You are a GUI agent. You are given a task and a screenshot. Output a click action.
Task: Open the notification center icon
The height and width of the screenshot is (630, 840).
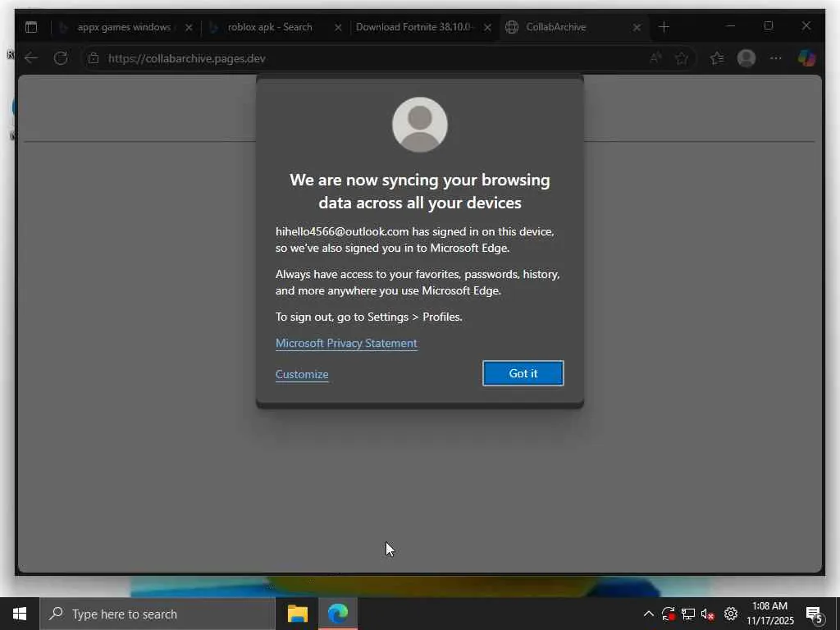815,614
